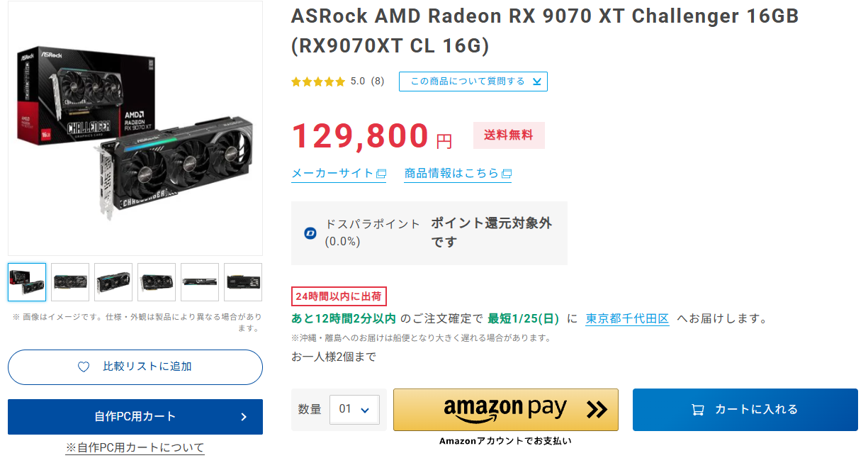The height and width of the screenshot is (458, 868).
Task: Select the last thumbnail showing card backplate
Action: point(243,282)
